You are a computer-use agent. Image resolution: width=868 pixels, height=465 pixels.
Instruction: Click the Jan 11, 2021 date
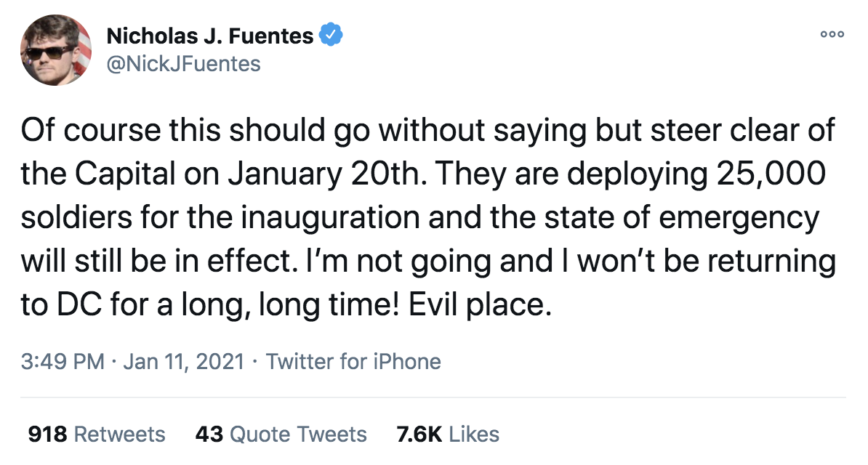point(183,361)
